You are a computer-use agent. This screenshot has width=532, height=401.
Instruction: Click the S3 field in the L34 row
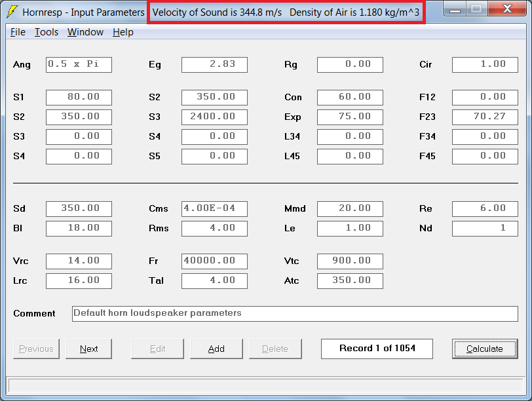coord(79,137)
